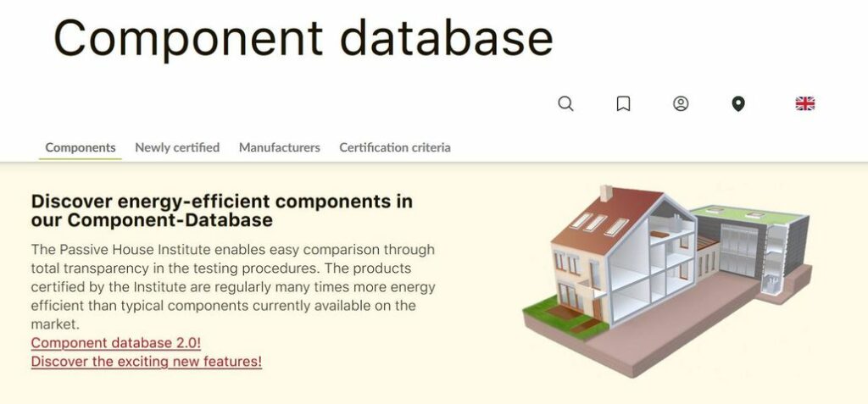Go to the Manufacturers tab
This screenshot has width=868, height=404.
pyautogui.click(x=280, y=147)
